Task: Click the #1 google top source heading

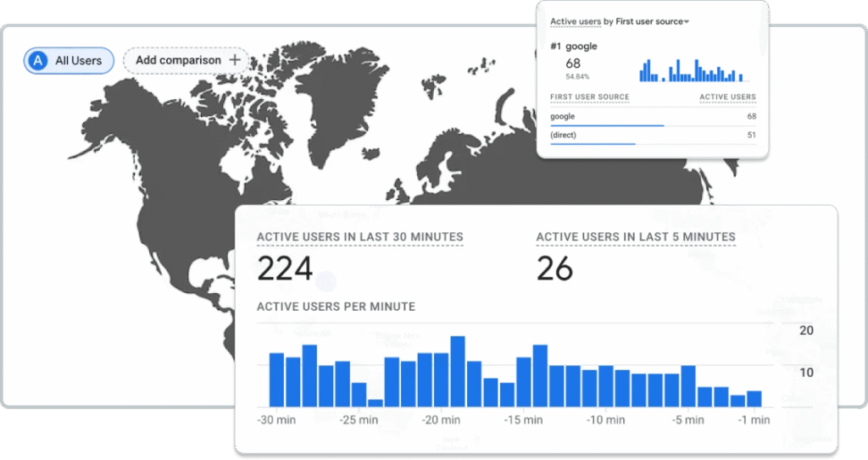Action: click(574, 47)
